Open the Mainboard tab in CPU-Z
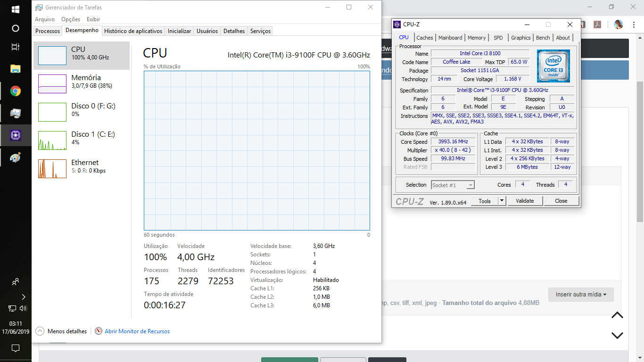 [x=450, y=38]
